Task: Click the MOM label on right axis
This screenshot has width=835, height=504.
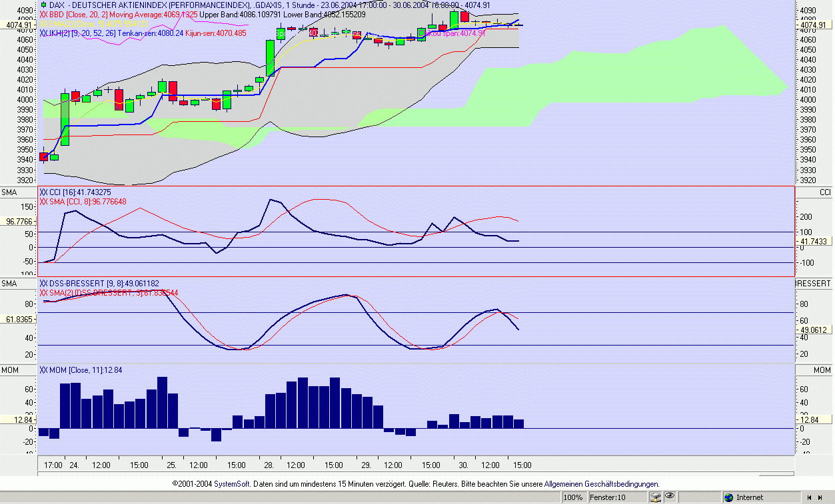Action: (x=822, y=370)
